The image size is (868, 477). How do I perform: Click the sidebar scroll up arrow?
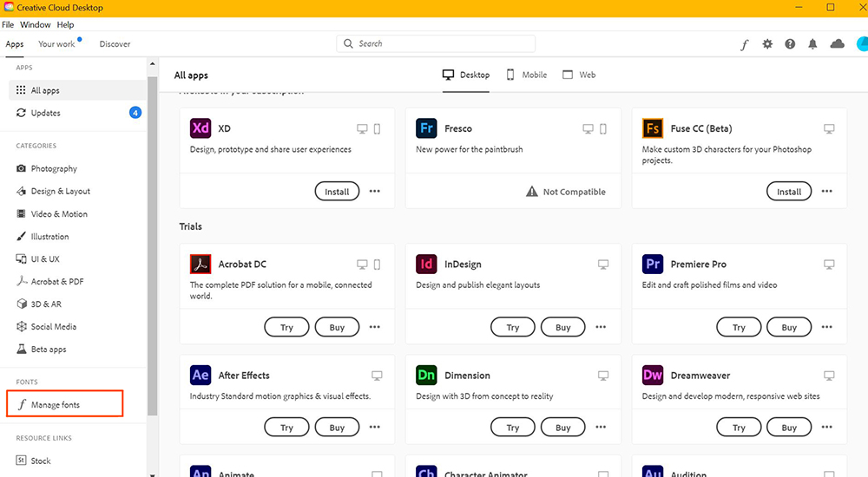tap(152, 64)
